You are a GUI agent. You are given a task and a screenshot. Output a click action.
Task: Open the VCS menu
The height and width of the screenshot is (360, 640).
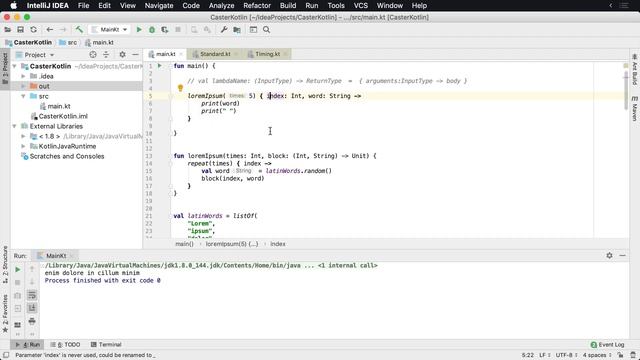coord(360,6)
